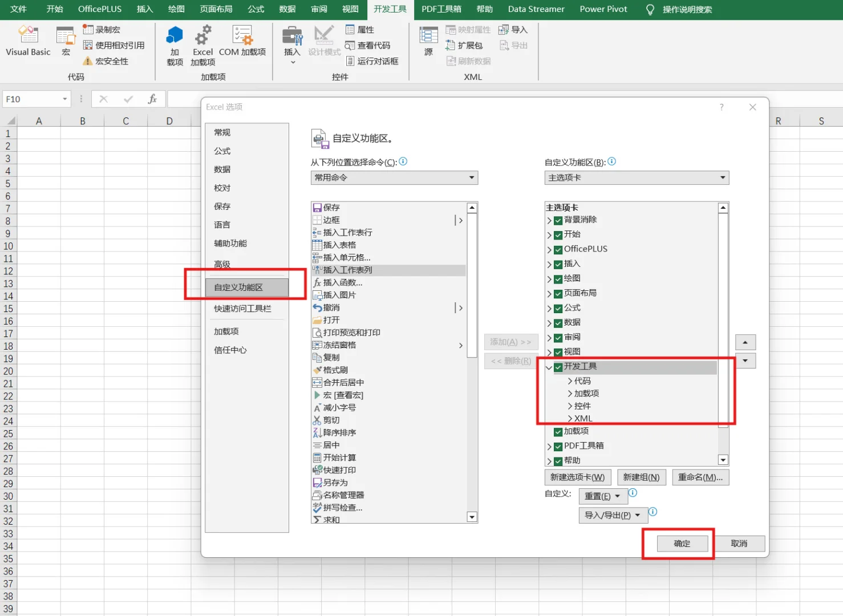Open the 插入 controls dropdown
Image resolution: width=843 pixels, height=616 pixels.
pyautogui.click(x=292, y=44)
